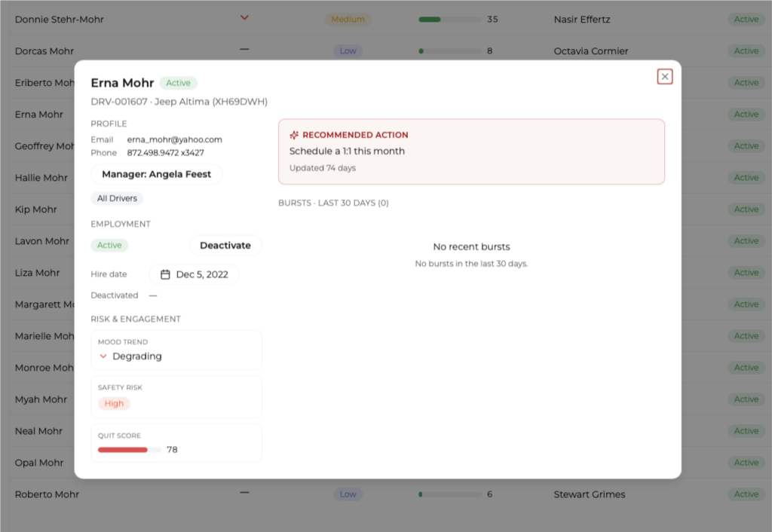Click Roberto Mohr's Active status badge

coord(746,494)
